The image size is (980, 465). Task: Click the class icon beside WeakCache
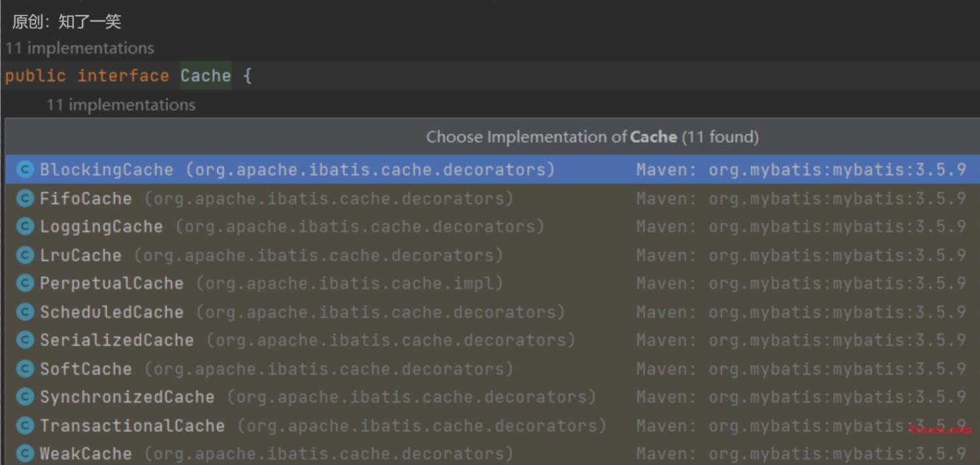click(x=25, y=454)
